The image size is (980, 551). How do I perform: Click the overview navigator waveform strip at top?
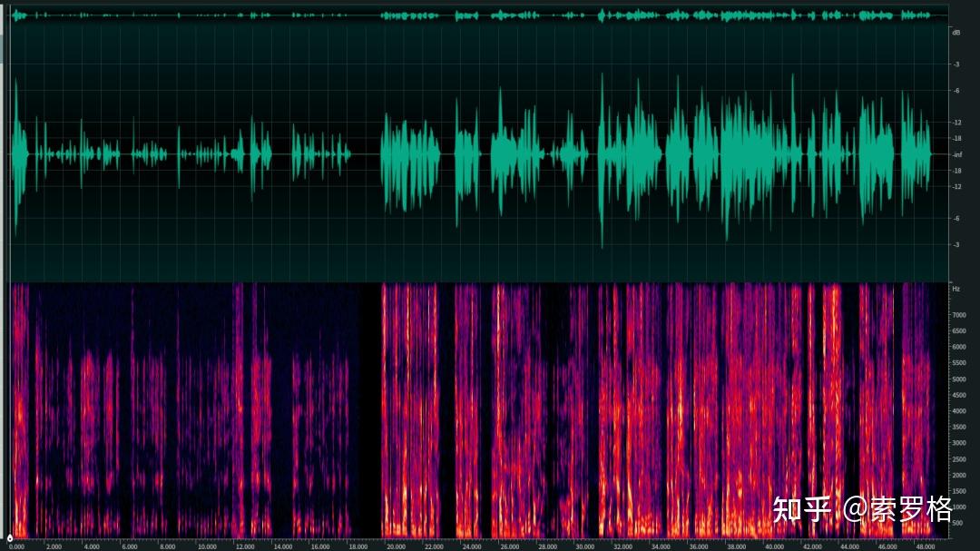[479, 15]
